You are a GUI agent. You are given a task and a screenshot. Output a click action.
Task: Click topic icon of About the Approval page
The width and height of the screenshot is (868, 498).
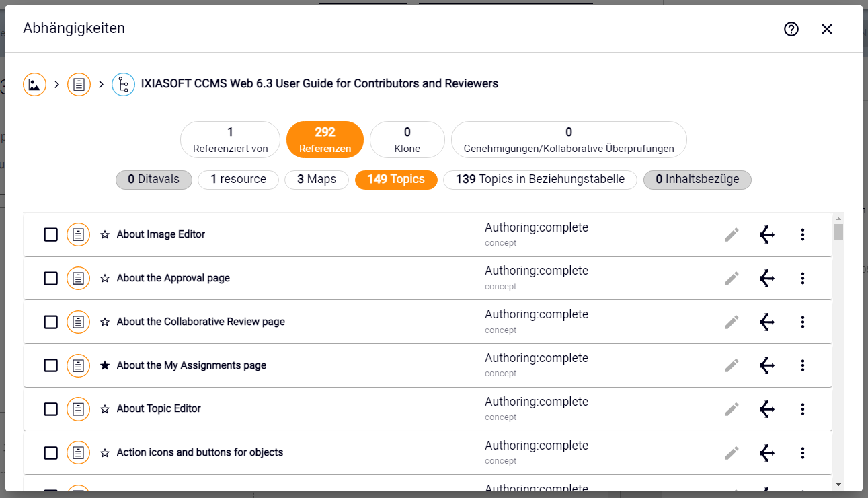79,279
